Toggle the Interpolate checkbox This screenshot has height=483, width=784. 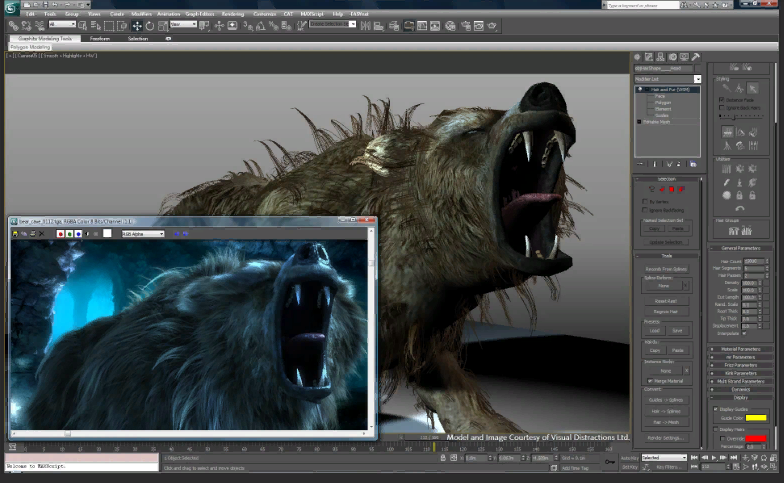(x=744, y=333)
